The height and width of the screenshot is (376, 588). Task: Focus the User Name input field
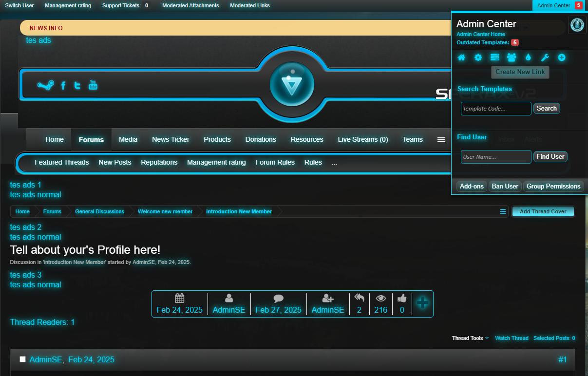click(x=496, y=157)
